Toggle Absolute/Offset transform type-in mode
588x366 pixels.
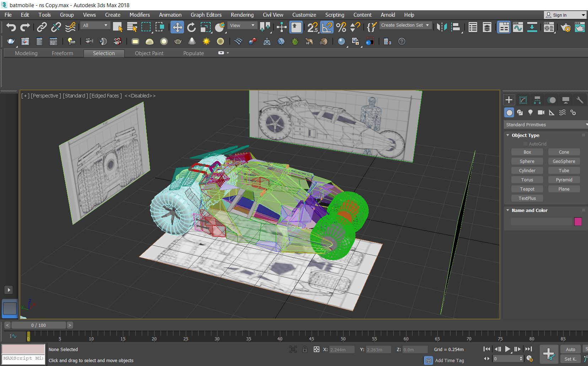316,349
